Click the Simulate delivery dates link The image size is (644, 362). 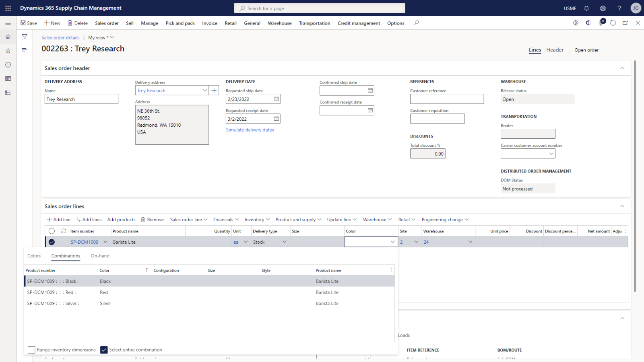tap(250, 130)
